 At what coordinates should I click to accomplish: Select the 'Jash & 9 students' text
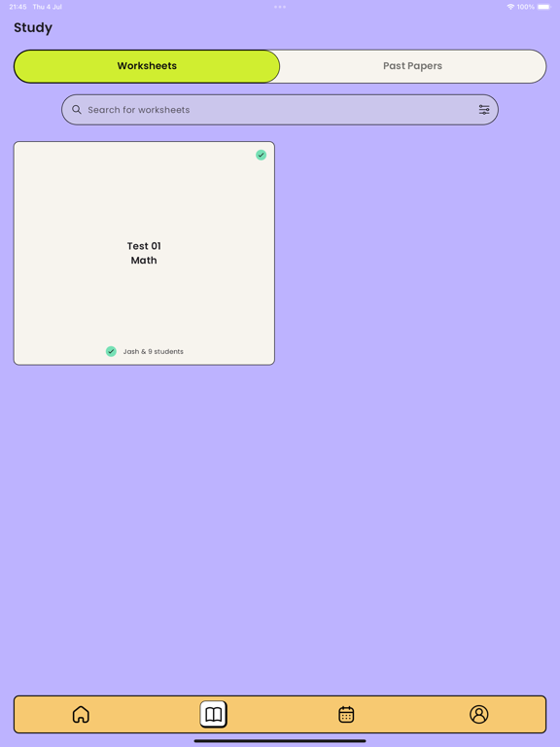154,351
